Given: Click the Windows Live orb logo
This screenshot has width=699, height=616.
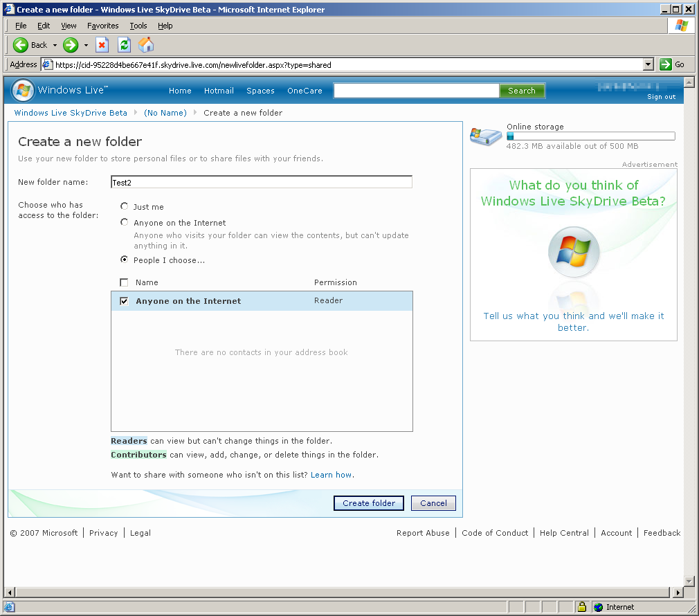Looking at the screenshot, I should click(23, 90).
